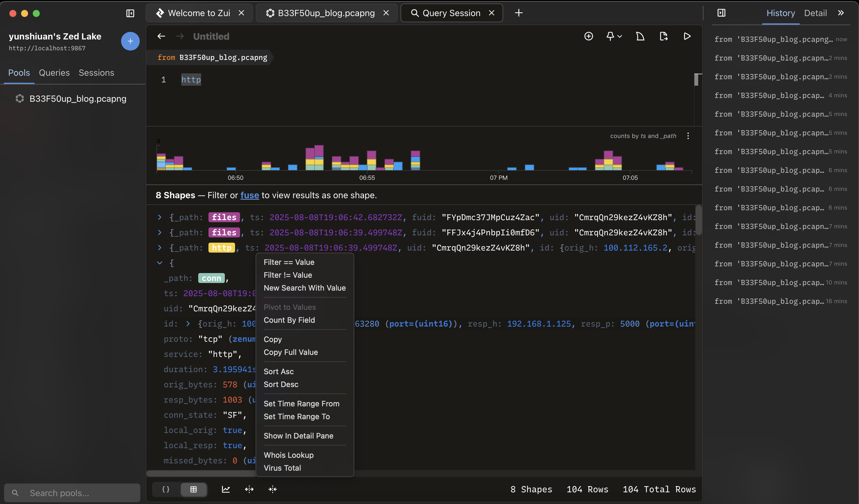Switch to the Queries tab

click(x=54, y=73)
